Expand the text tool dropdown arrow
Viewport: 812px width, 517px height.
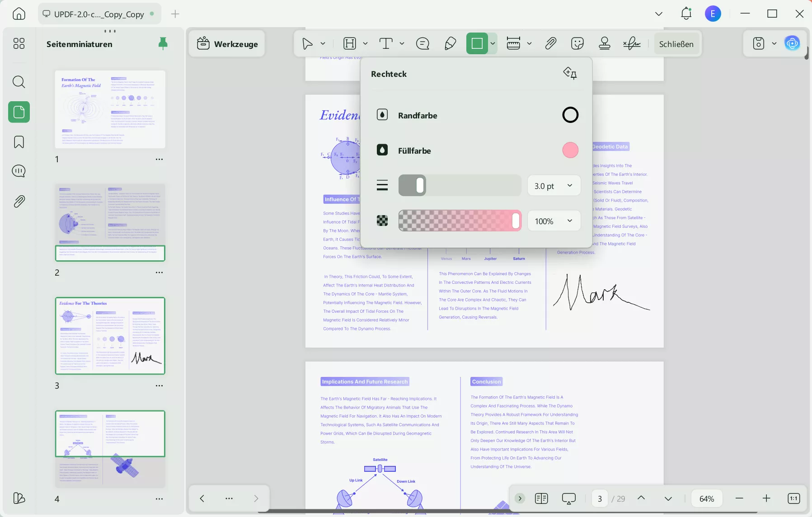point(402,44)
